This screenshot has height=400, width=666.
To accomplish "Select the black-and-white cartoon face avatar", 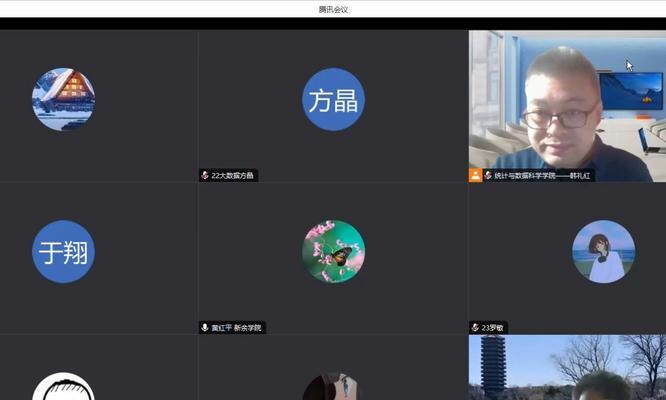I will pyautogui.click(x=64, y=386).
